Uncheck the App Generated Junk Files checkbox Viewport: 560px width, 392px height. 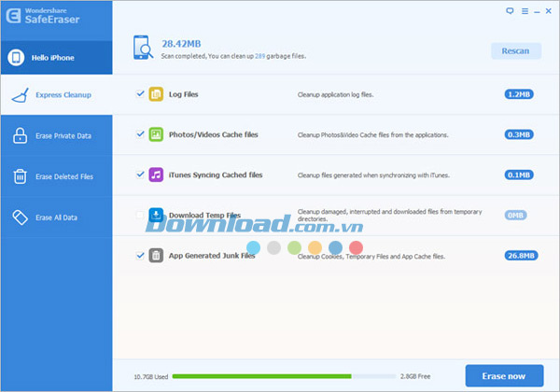coord(140,255)
